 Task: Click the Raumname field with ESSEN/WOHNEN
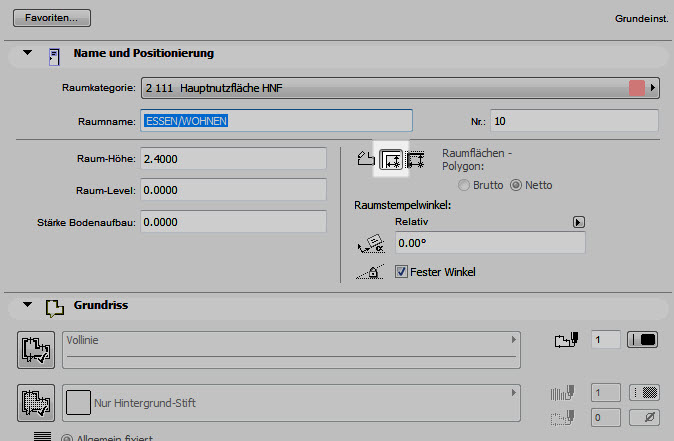tap(276, 121)
